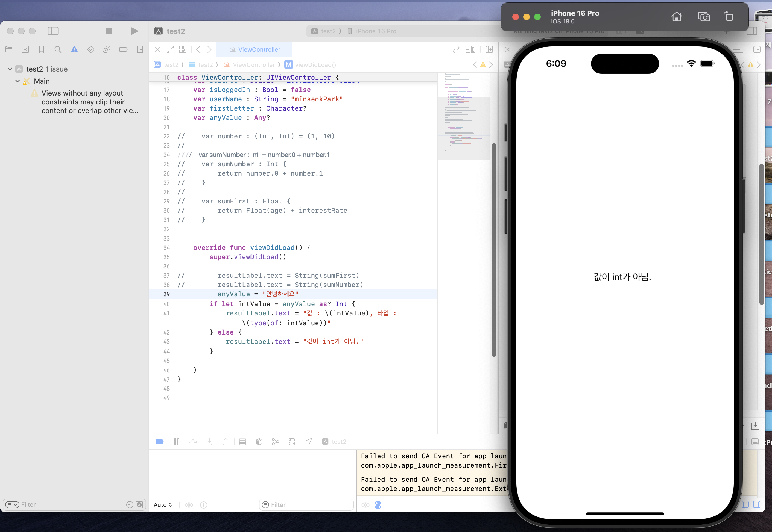Toggle the navigator sidebar visibility
The width and height of the screenshot is (772, 532).
point(53,31)
